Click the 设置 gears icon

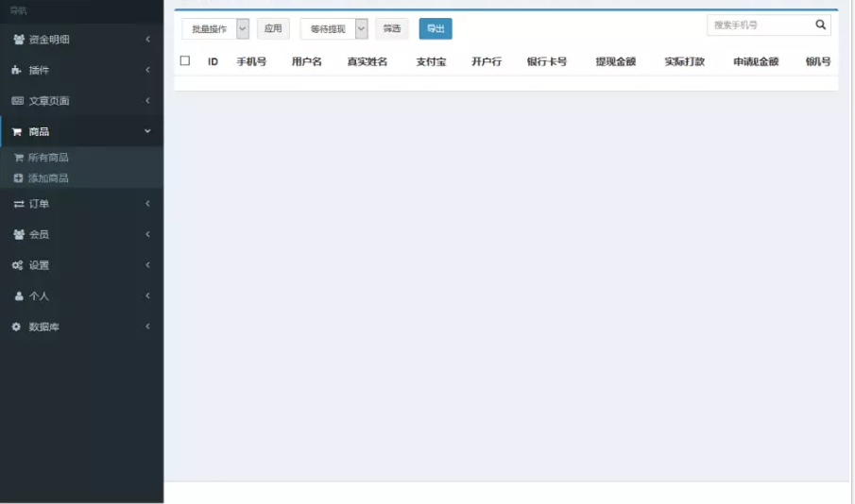18,265
